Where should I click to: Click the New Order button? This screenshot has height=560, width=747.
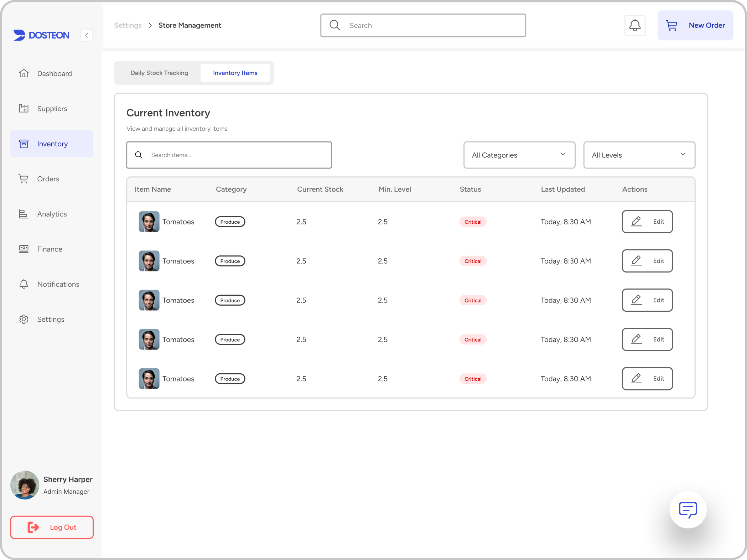(x=695, y=25)
